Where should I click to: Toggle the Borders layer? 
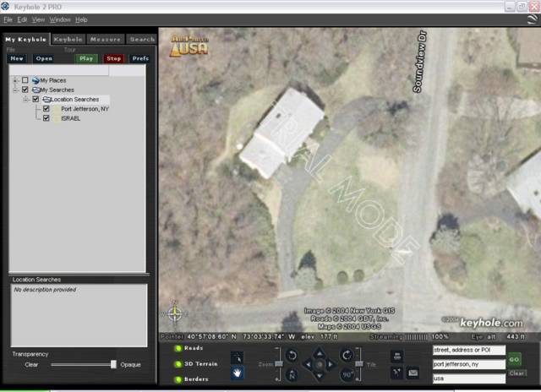(x=178, y=379)
